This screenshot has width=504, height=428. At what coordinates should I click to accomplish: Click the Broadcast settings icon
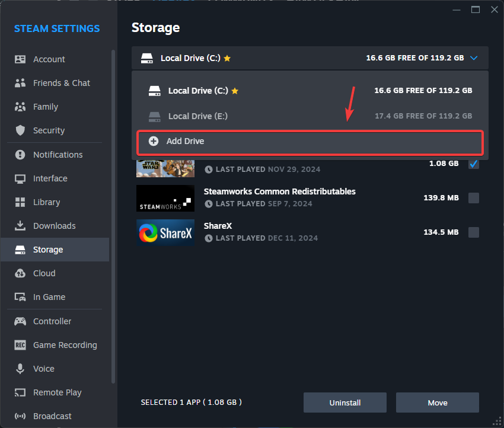20,416
